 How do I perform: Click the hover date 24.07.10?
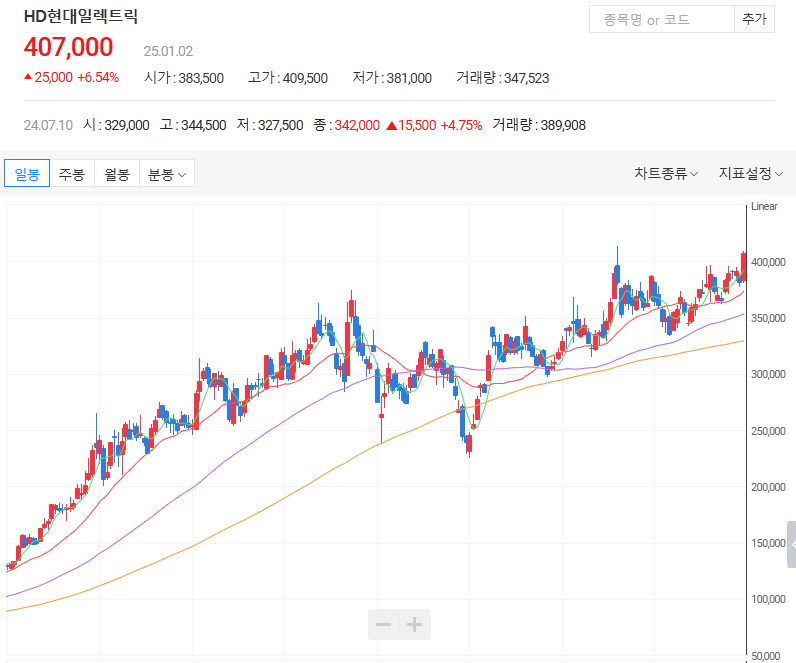pyautogui.click(x=48, y=125)
